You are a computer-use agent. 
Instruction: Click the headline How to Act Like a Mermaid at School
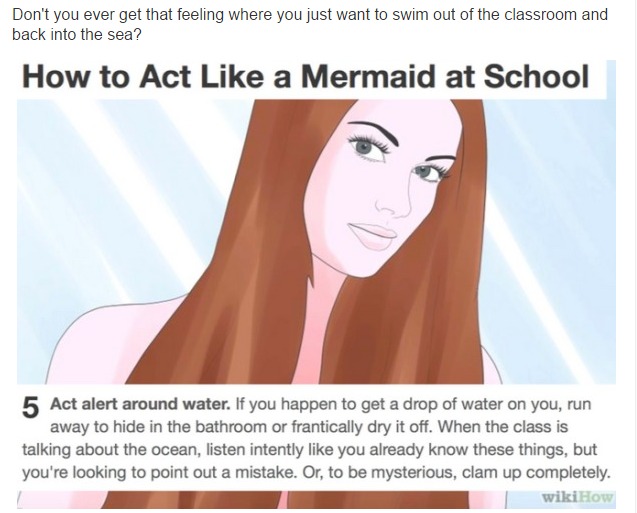(306, 76)
